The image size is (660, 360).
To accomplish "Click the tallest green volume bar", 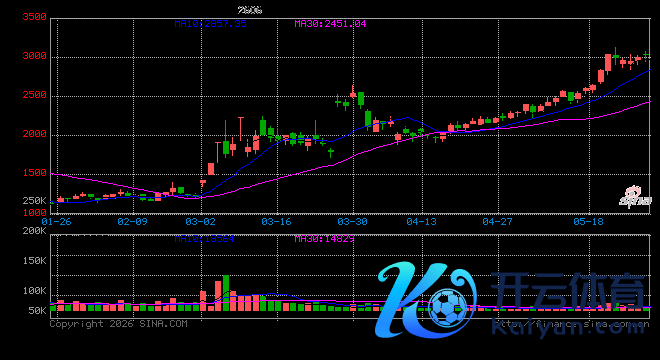I will [226, 293].
